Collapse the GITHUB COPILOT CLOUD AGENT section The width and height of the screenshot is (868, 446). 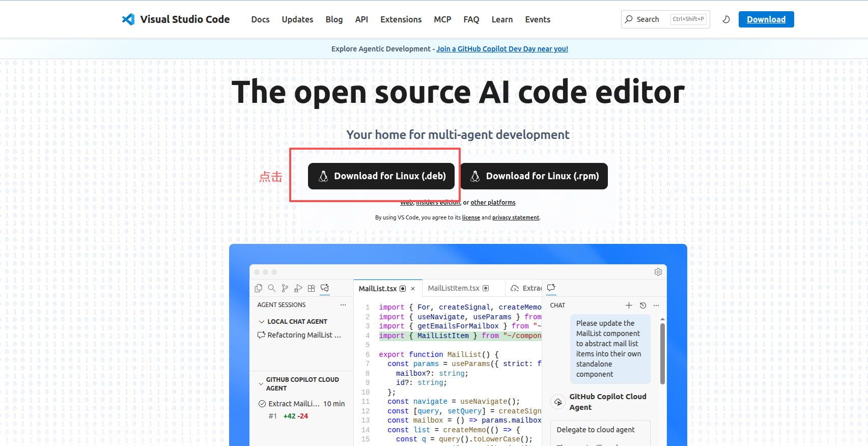pyautogui.click(x=261, y=383)
